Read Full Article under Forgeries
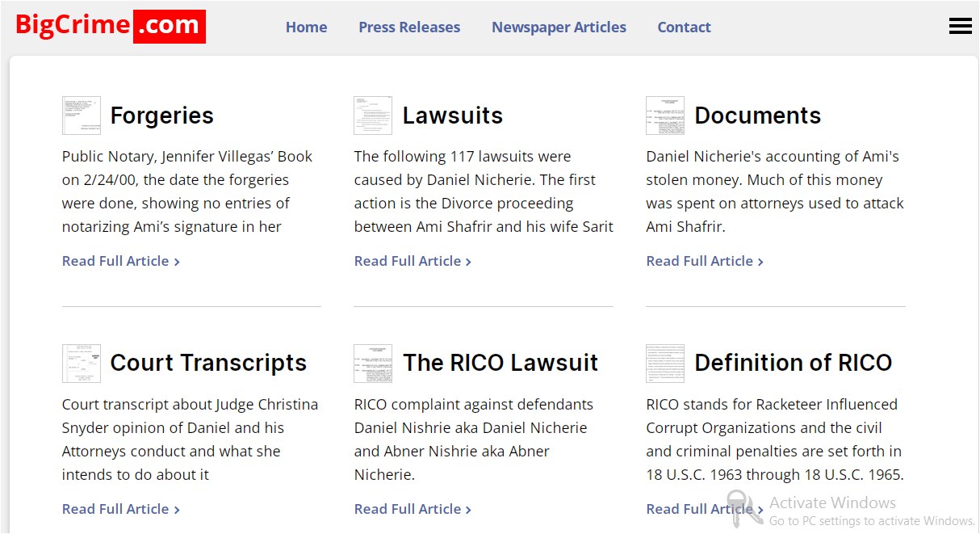This screenshot has width=980, height=534. pos(121,261)
